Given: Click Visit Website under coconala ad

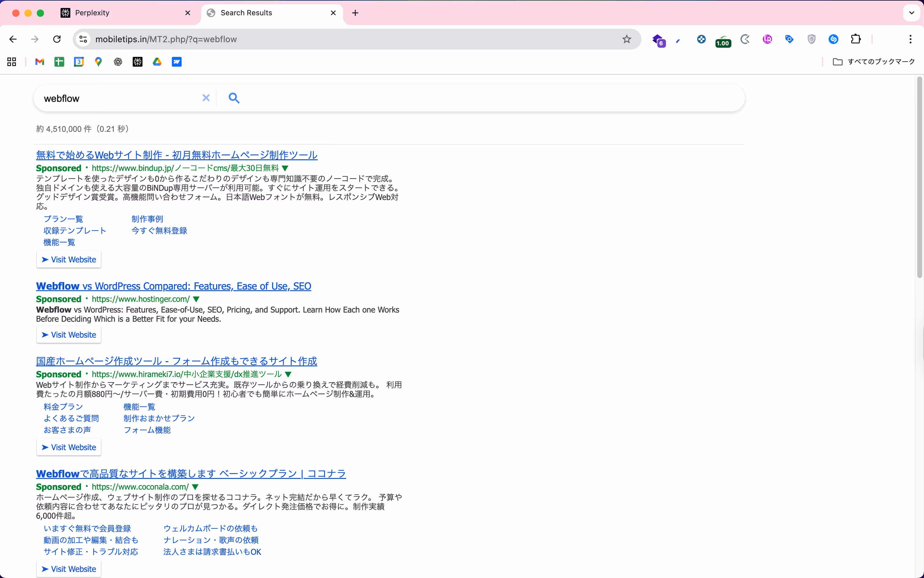Looking at the screenshot, I should (x=69, y=569).
